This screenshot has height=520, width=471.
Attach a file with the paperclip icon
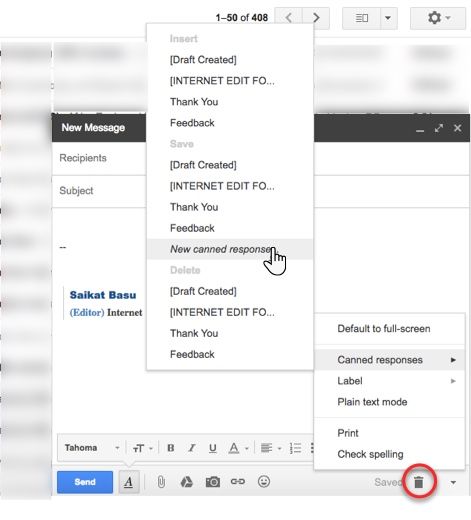[x=161, y=482]
